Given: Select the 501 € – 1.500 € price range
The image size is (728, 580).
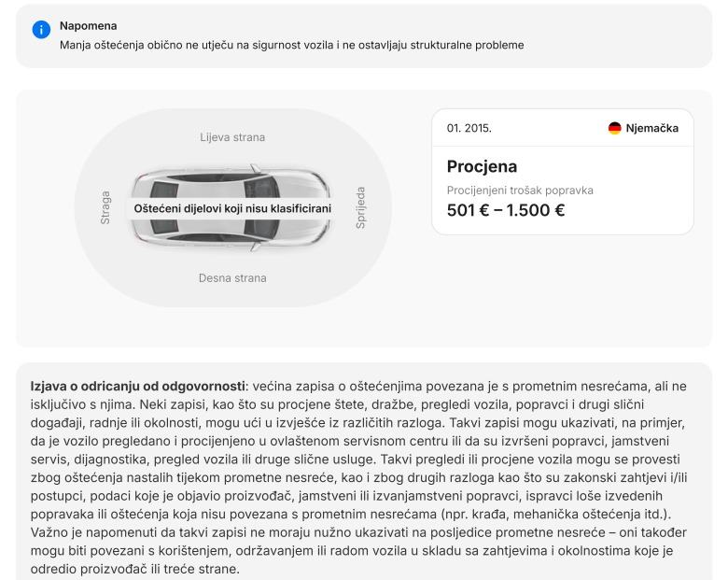Looking at the screenshot, I should coord(506,210).
